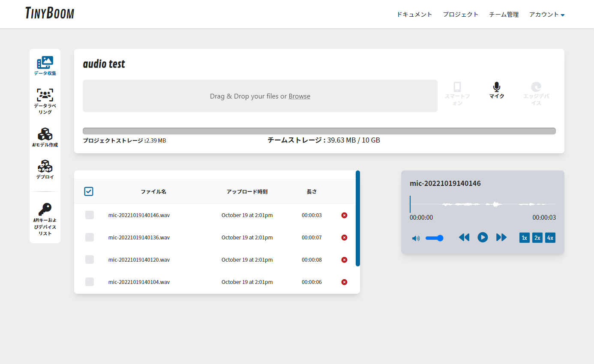The height and width of the screenshot is (364, 594).
Task: Adjust the volume slider
Action: 434,238
